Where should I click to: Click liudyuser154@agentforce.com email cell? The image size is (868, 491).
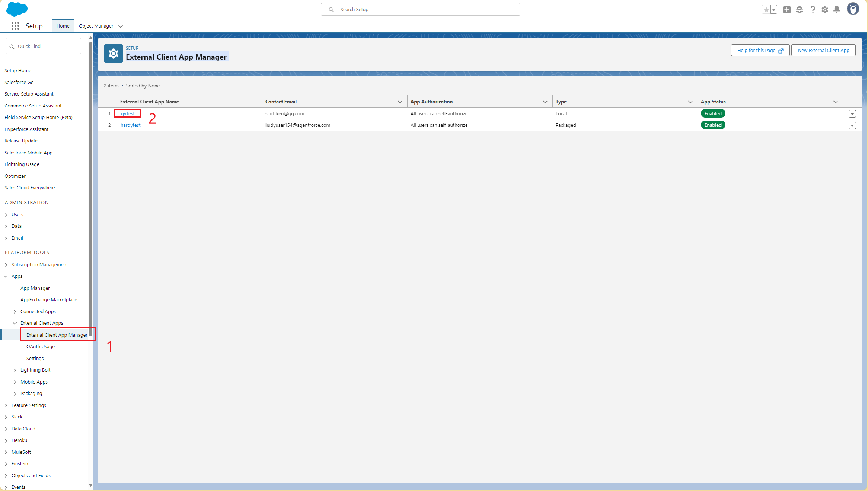pyautogui.click(x=298, y=125)
